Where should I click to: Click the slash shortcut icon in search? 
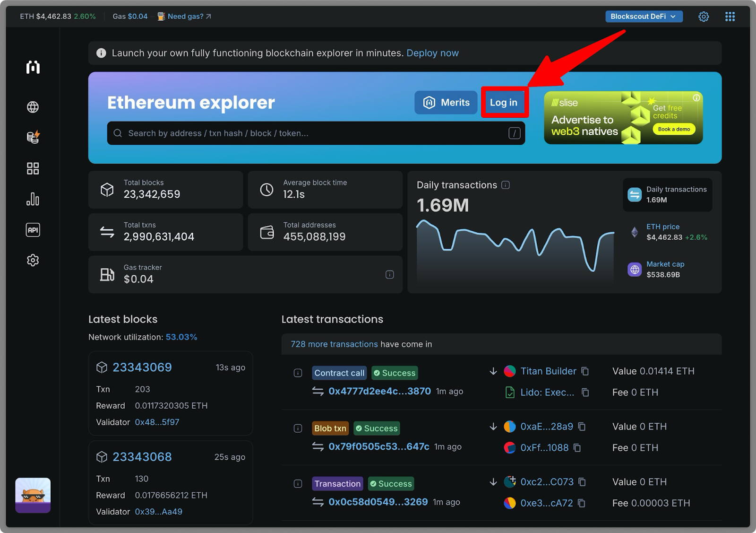tap(514, 133)
